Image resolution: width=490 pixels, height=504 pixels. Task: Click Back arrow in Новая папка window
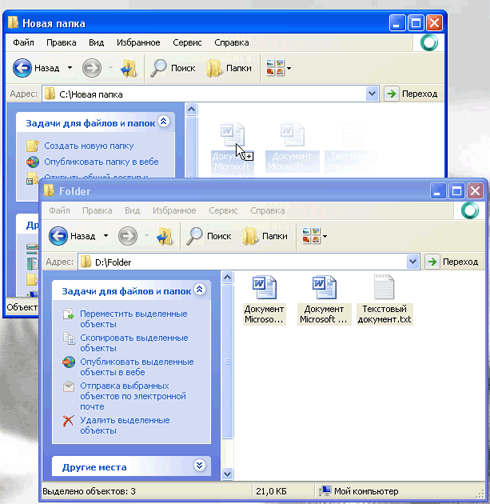tap(22, 68)
